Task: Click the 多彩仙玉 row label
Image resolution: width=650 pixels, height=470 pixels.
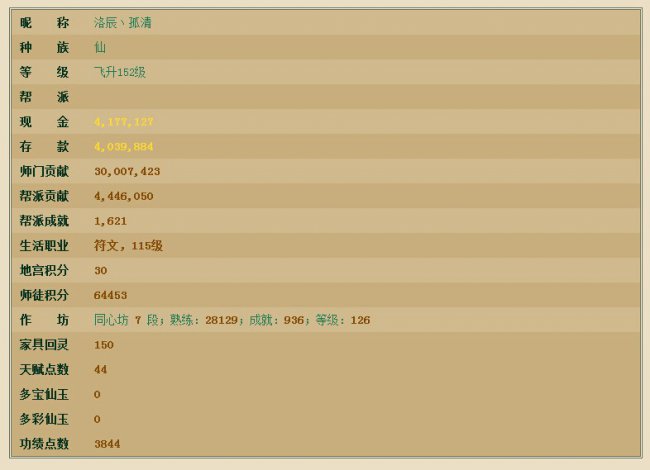Action: coord(44,420)
